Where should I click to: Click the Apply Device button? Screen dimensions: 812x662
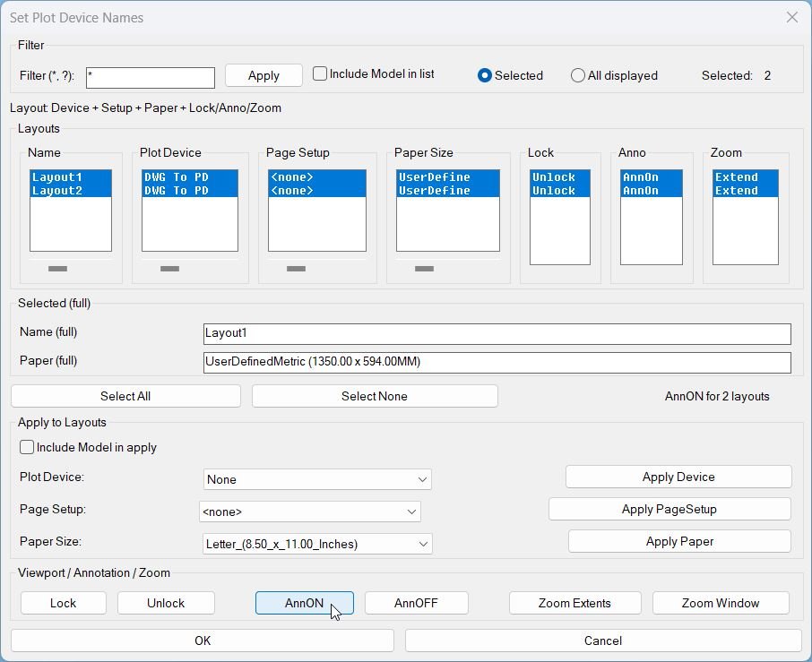coord(678,477)
